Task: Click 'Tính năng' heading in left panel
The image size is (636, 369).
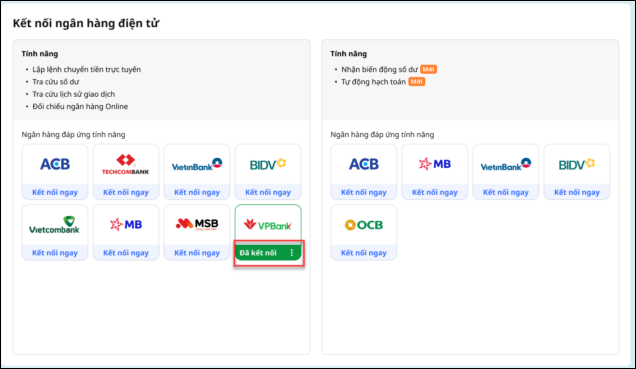Action: [x=40, y=54]
